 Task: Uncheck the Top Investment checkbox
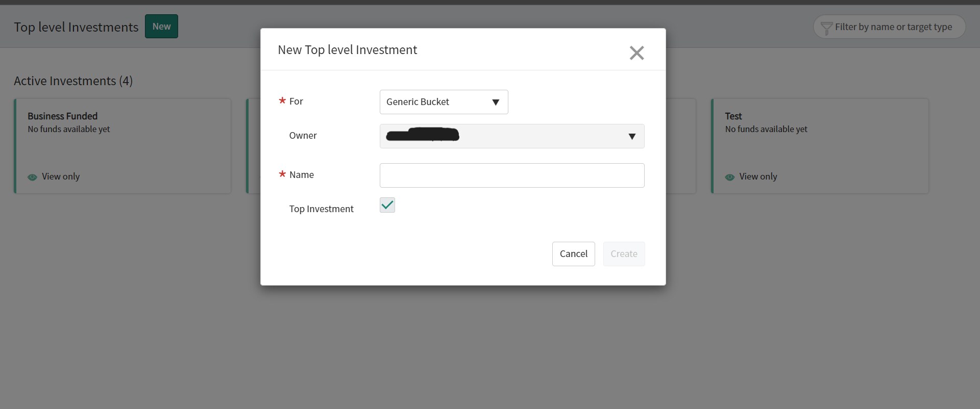click(387, 205)
